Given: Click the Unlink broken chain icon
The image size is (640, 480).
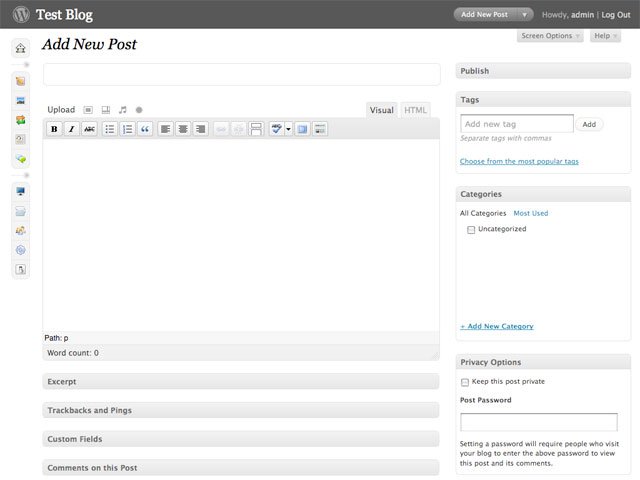Looking at the screenshot, I should click(238, 129).
